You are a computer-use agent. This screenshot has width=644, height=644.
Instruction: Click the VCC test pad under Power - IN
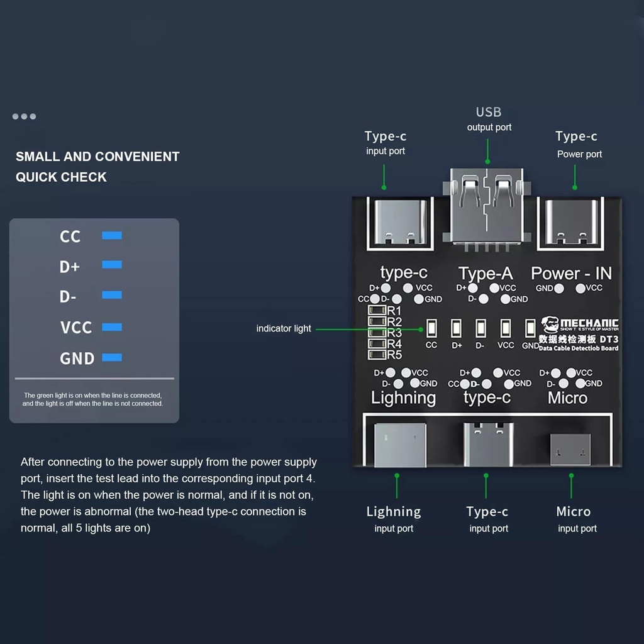(x=580, y=289)
